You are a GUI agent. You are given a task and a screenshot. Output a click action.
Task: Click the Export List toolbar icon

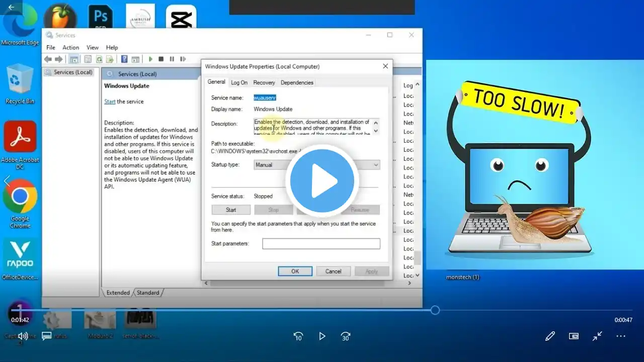tap(110, 59)
